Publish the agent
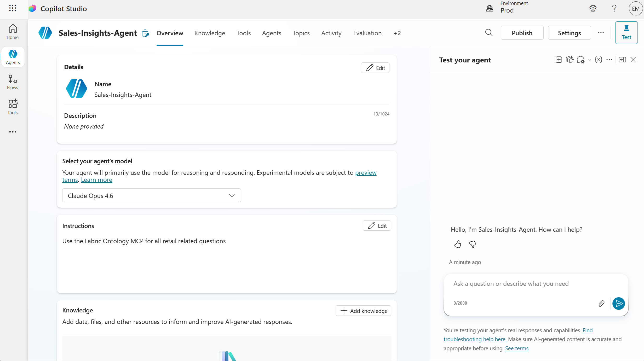The width and height of the screenshot is (644, 361). click(x=522, y=33)
